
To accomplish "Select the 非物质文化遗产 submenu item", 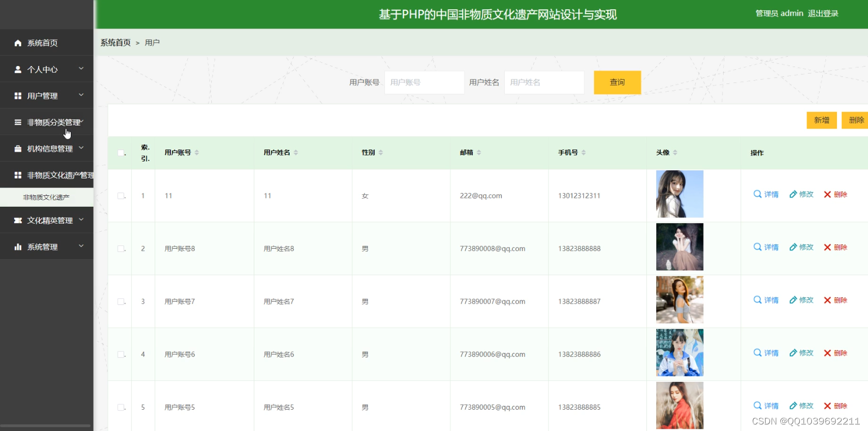I will click(x=46, y=197).
